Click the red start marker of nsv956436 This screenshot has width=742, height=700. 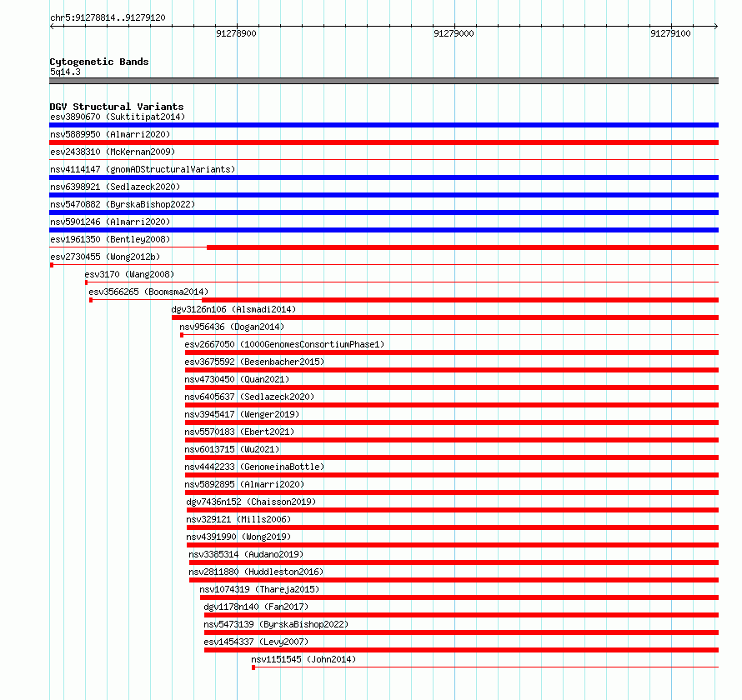coord(182,335)
